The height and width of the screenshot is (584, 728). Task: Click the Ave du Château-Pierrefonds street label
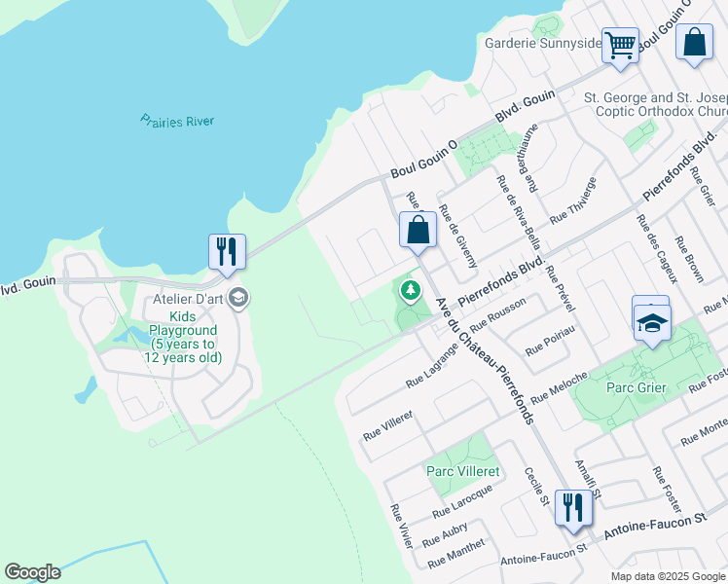click(484, 361)
